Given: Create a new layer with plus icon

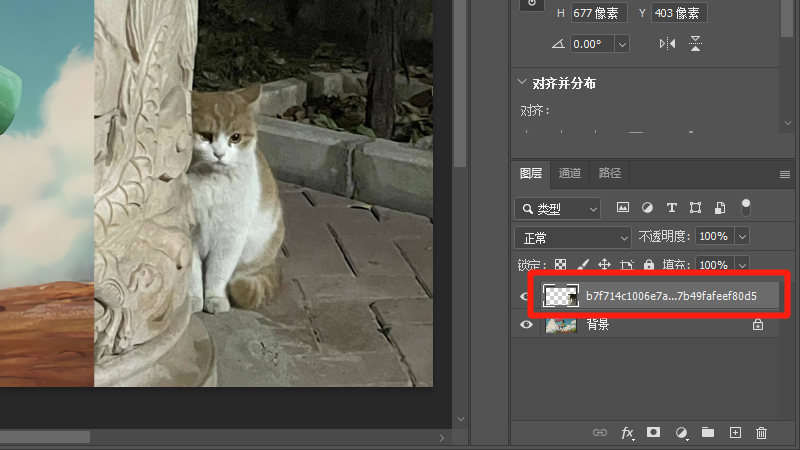Looking at the screenshot, I should tap(735, 433).
